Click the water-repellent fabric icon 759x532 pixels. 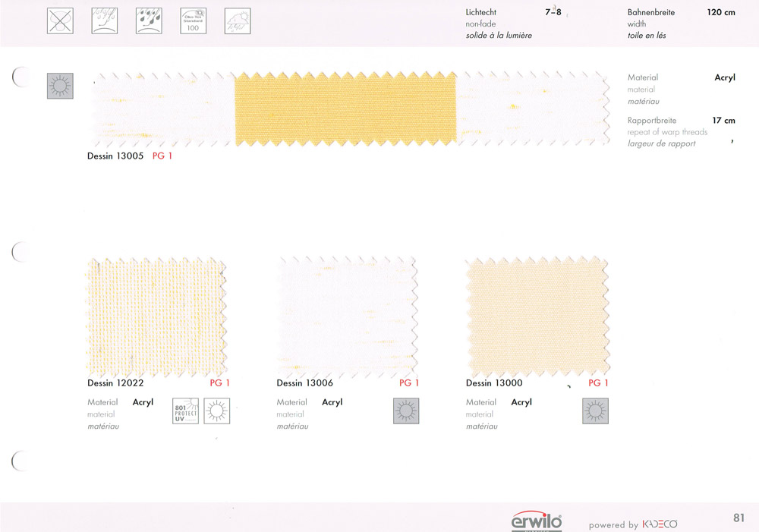(105, 20)
